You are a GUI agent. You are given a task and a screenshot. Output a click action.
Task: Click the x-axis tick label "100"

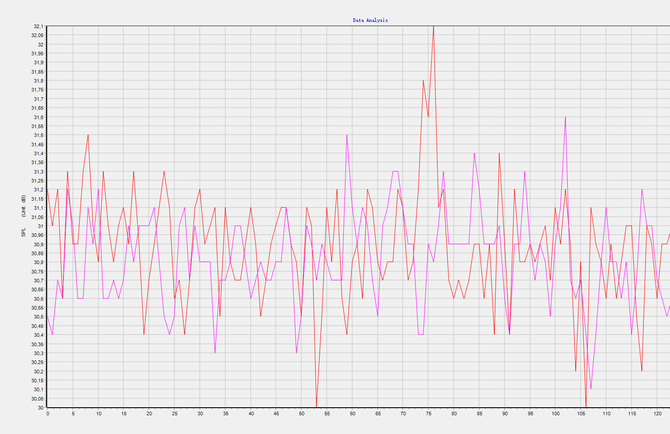(555, 414)
